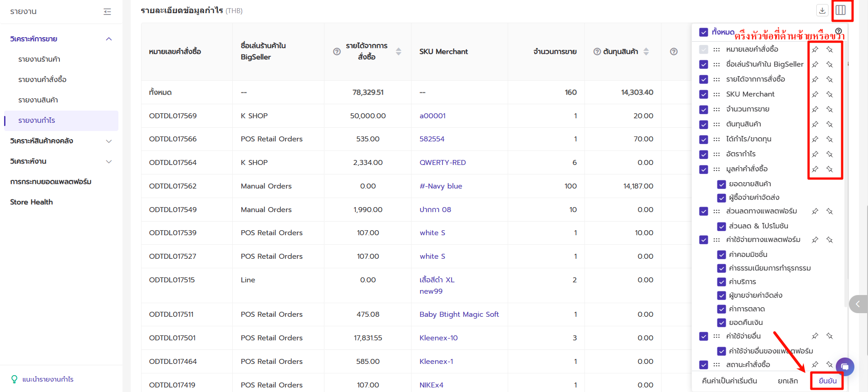This screenshot has height=392, width=868.
Task: Select รายงานกำไร menu item
Action: coord(61,121)
